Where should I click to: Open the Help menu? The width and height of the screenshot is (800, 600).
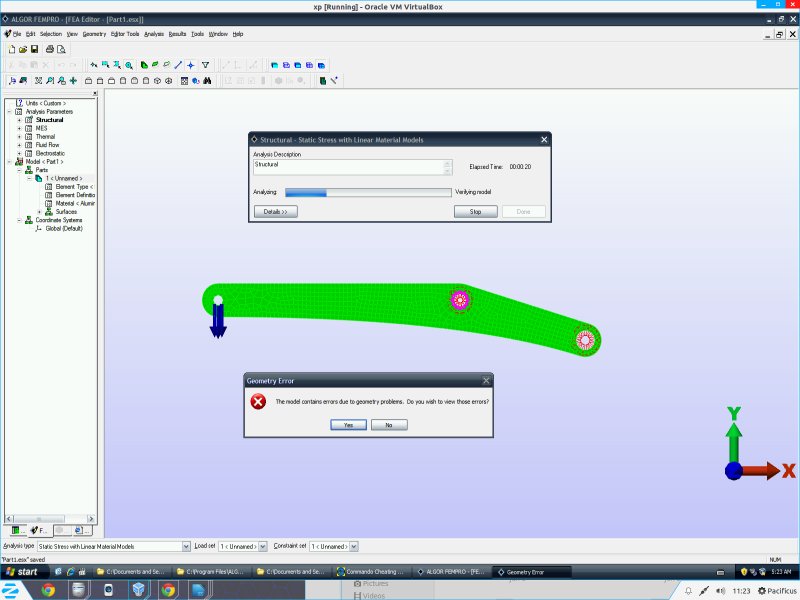238,34
